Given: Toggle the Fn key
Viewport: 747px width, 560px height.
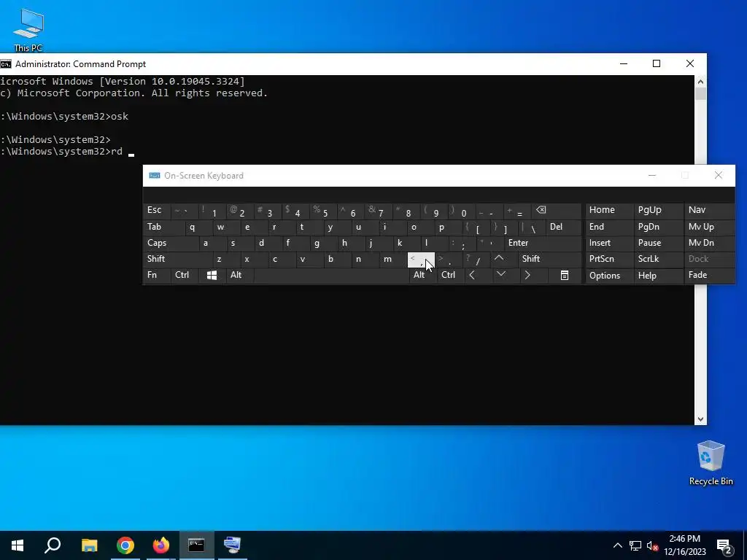Looking at the screenshot, I should (157, 275).
